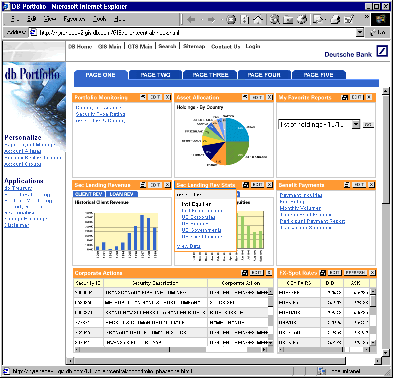Click the Deutsche Bank logo icon
This screenshot has height=378, width=393.
pos(382,51)
